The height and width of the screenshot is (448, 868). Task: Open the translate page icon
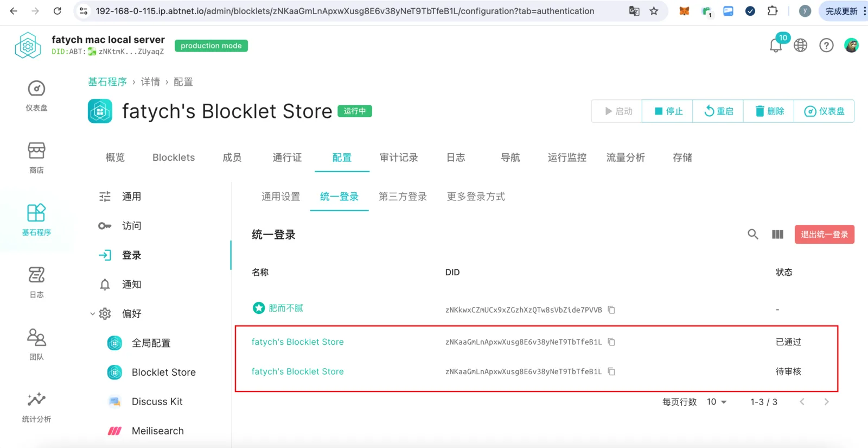tap(634, 11)
